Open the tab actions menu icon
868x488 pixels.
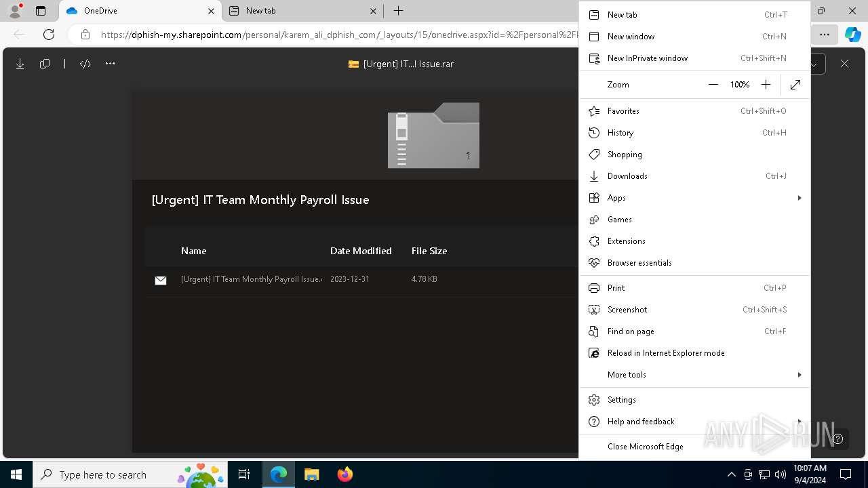[41, 11]
